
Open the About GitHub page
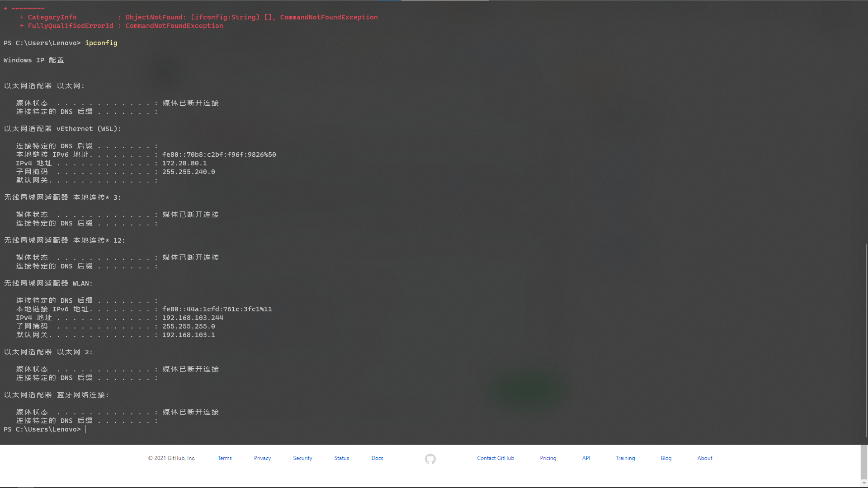(705, 458)
